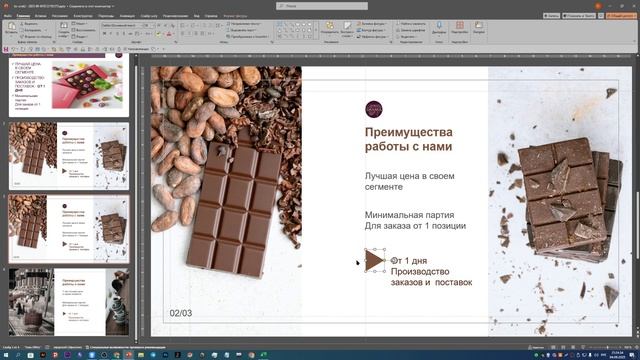Switch to the Формат фигуры tab
The width and height of the screenshot is (640, 360).
(x=235, y=16)
